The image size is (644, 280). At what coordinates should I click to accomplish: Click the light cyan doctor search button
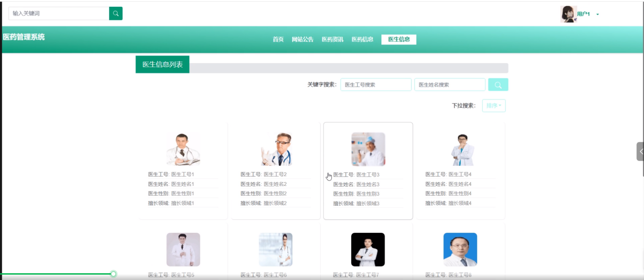(498, 85)
